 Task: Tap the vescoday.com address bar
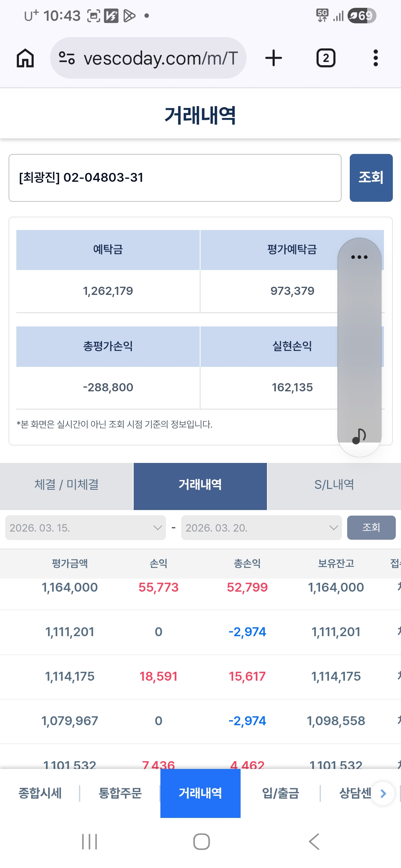click(148, 58)
